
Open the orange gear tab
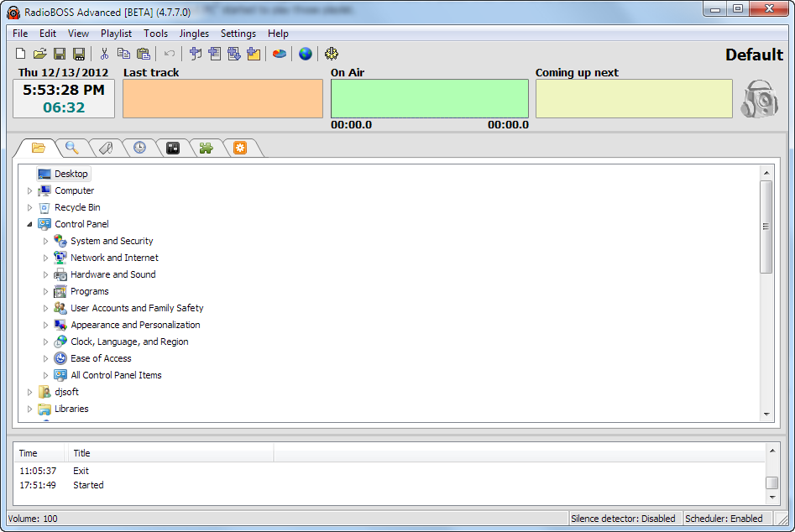pos(240,148)
